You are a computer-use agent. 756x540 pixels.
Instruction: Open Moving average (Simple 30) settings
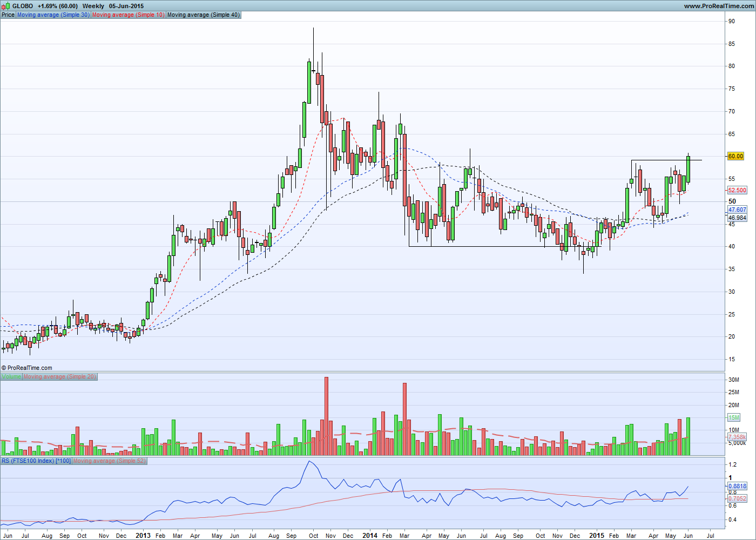[x=53, y=15]
